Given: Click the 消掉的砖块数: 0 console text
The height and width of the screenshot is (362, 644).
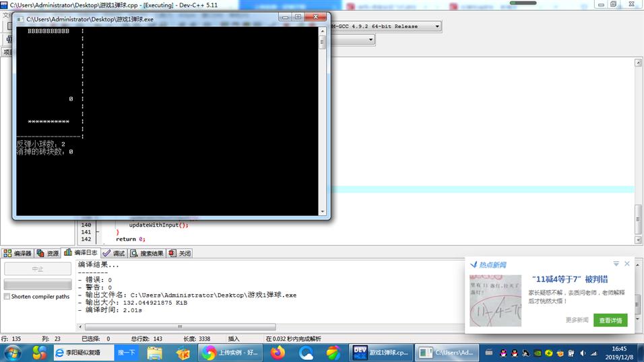Looking at the screenshot, I should click(x=44, y=151).
